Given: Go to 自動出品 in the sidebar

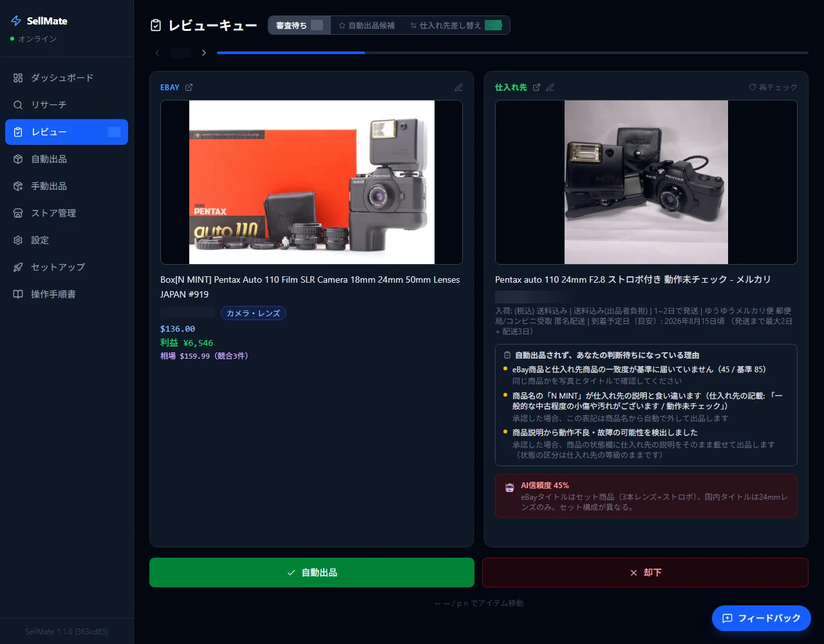Looking at the screenshot, I should (66, 159).
